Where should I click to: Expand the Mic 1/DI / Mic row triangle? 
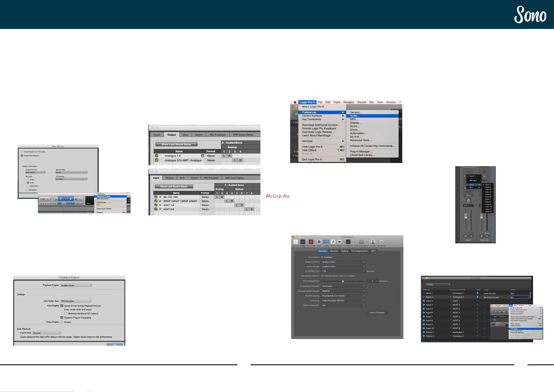coord(161,197)
